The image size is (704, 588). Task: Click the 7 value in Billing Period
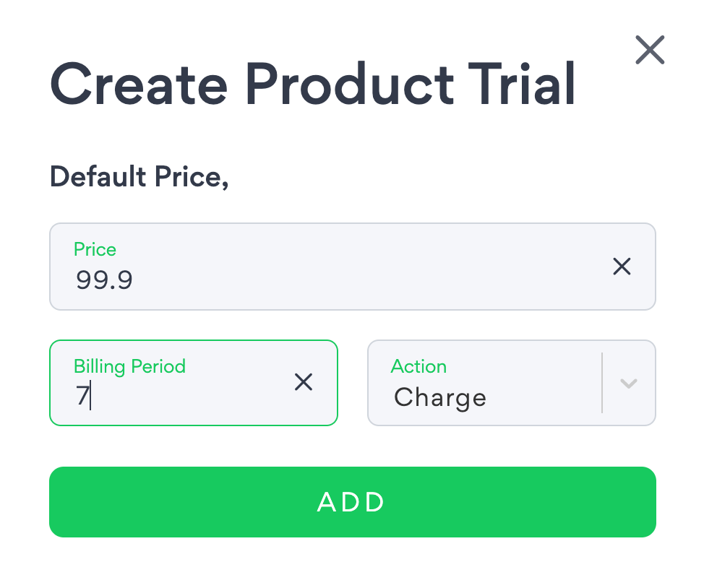tap(82, 397)
